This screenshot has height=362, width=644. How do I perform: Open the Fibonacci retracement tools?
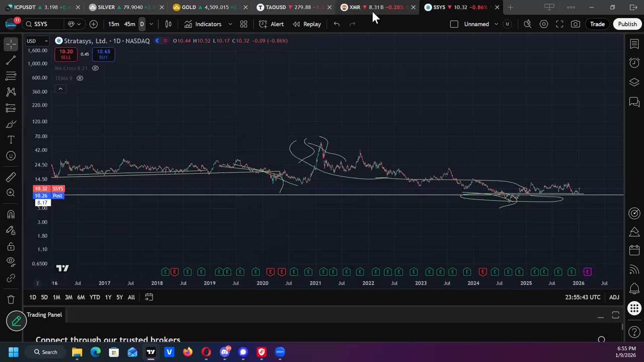pyautogui.click(x=11, y=76)
